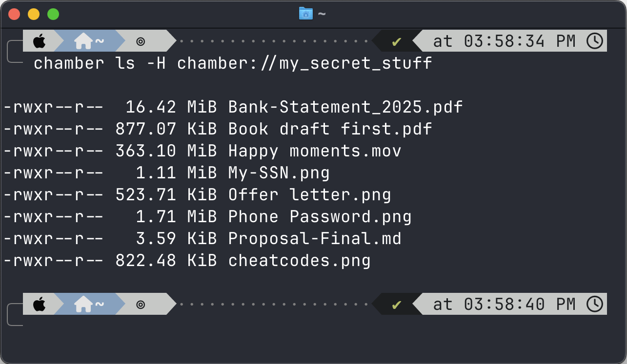The width and height of the screenshot is (627, 364).
Task: Click the Apple logo in the top prompt
Action: tap(39, 41)
